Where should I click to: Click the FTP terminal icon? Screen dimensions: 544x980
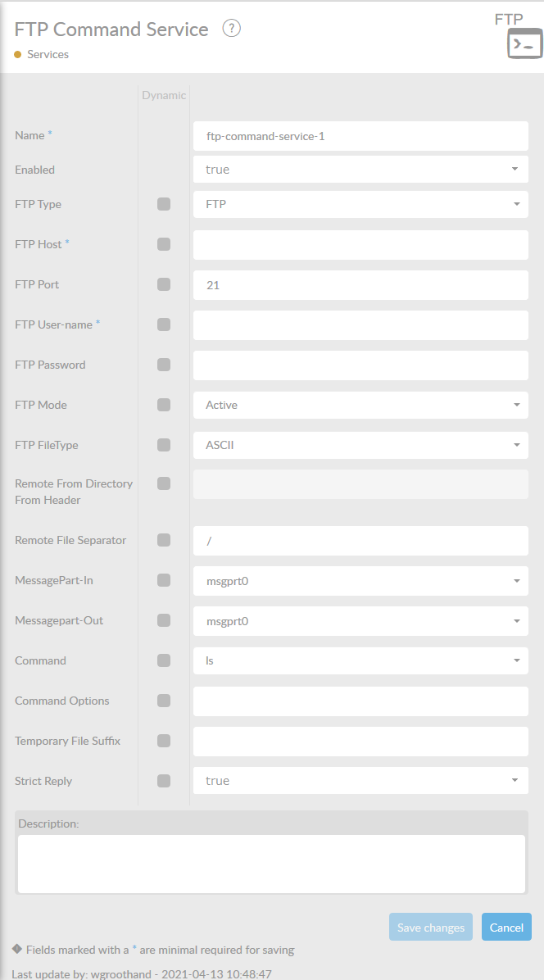524,43
